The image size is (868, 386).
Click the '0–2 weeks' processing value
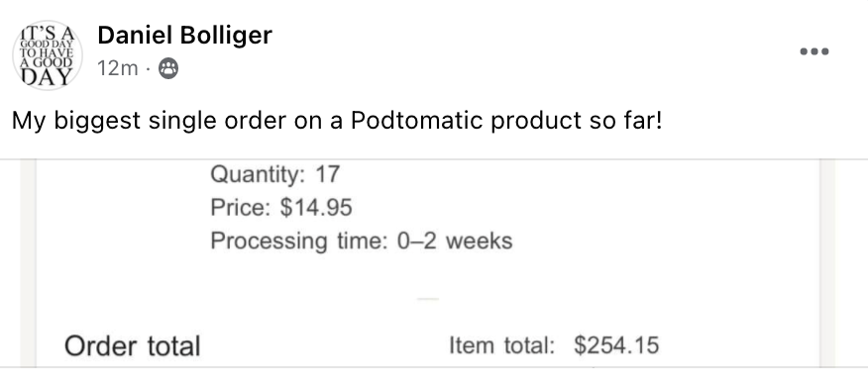[455, 241]
